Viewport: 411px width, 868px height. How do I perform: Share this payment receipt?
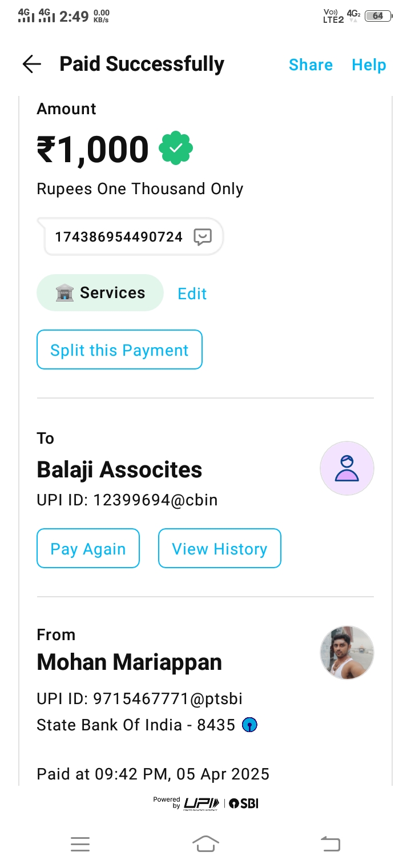[x=311, y=65]
